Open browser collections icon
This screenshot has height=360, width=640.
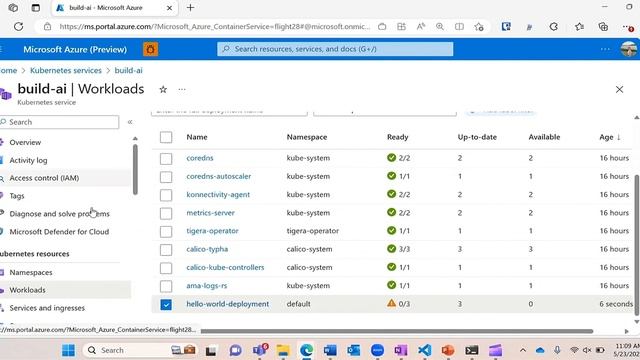(x=603, y=27)
